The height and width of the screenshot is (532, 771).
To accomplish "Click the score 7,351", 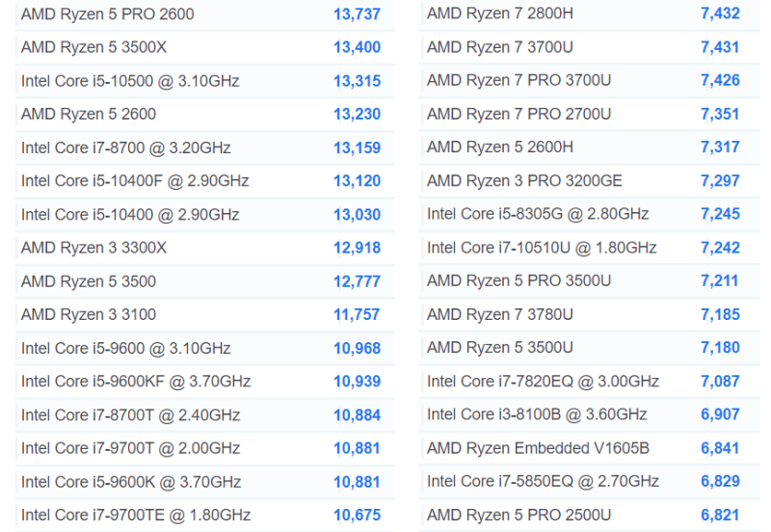I will pos(720,114).
